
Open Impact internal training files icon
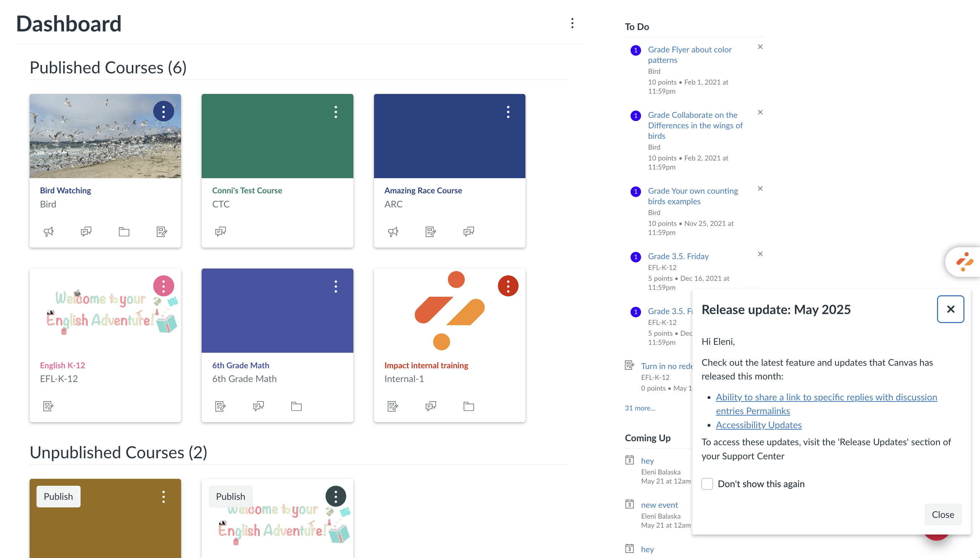click(x=469, y=406)
